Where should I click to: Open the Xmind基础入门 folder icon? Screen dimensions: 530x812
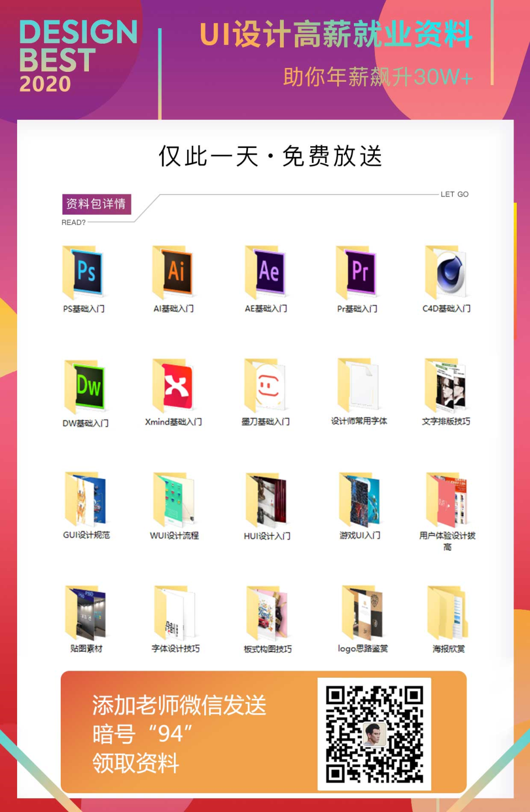click(x=173, y=386)
